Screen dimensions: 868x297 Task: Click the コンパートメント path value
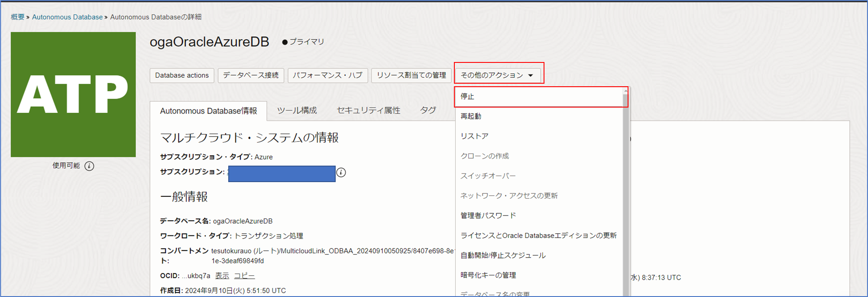pos(333,256)
